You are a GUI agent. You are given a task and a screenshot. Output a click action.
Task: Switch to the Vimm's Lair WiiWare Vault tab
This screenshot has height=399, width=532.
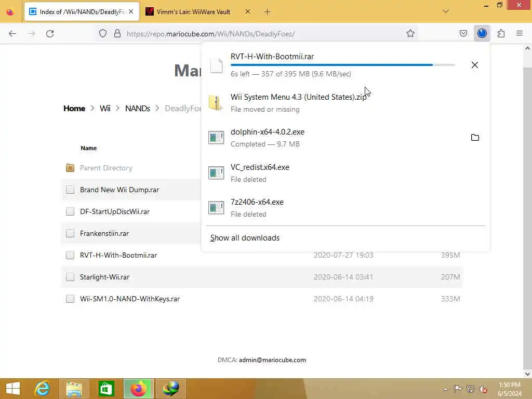coord(198,12)
